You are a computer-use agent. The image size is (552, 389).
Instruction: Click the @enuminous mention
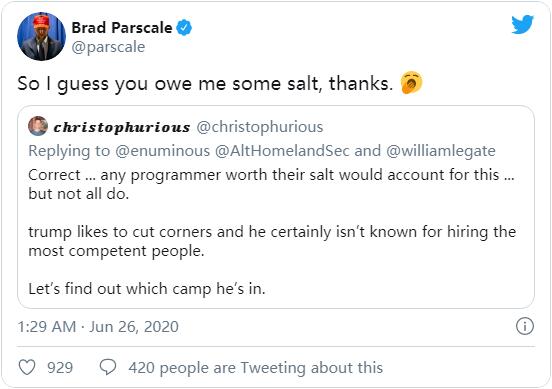[x=163, y=151]
